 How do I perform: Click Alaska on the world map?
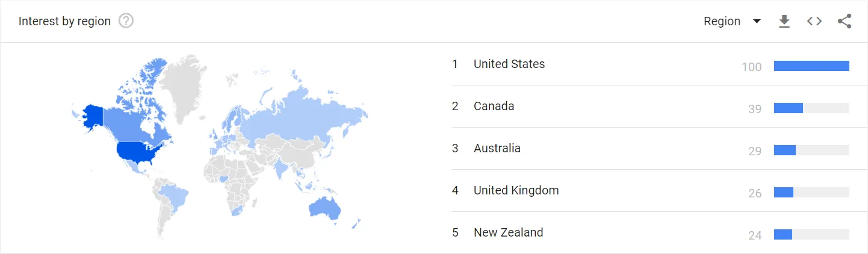(92, 117)
